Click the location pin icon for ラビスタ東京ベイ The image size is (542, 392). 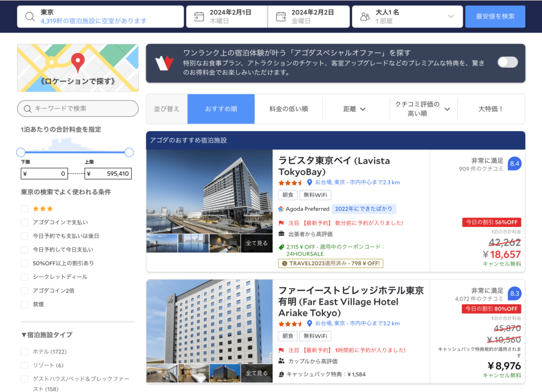(310, 183)
